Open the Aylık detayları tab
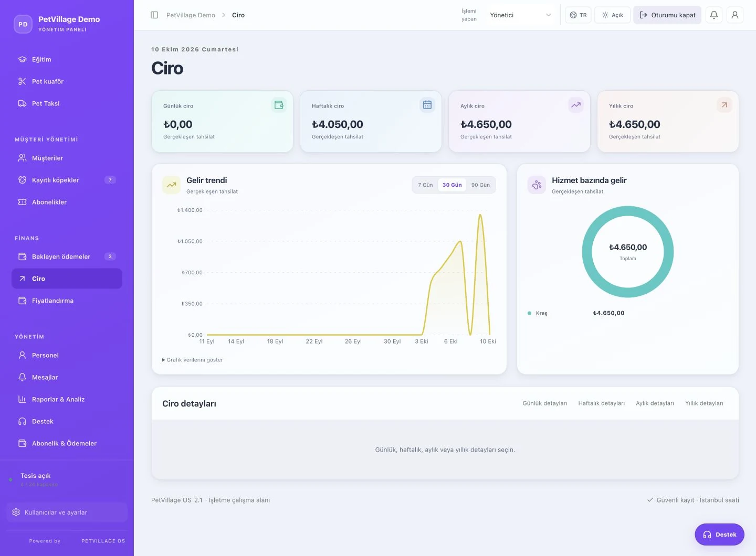The width and height of the screenshot is (756, 556). (655, 403)
